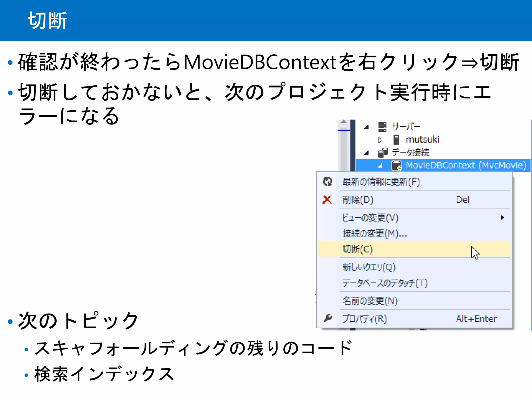Screen dimensions: 532x399
Task: Choose 削除(D) in the context menu
Action: coord(414,199)
